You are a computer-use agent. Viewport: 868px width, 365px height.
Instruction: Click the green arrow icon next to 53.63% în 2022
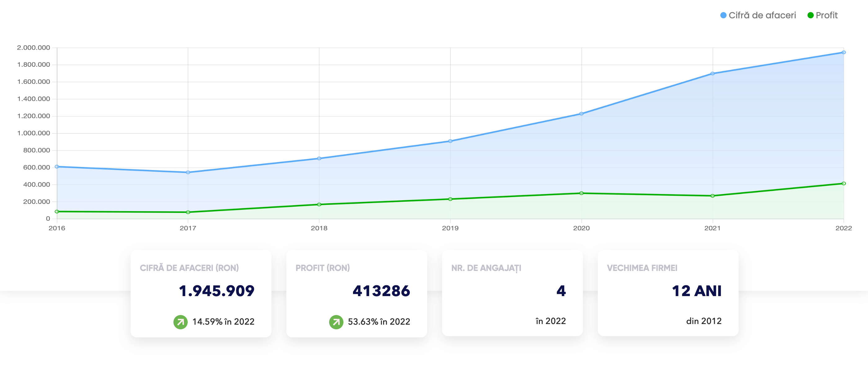tap(336, 322)
